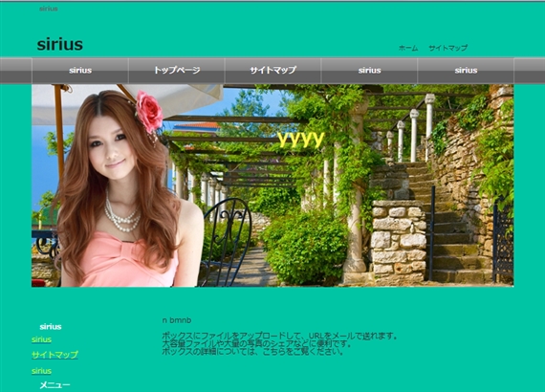Screen dimensions: 545x392
Task: Click the garden header banner photo
Action: tap(272, 185)
